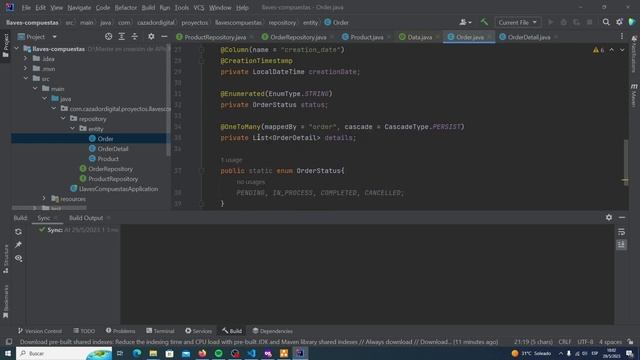Select LlavesCompuestasApplication in project tree
This screenshot has width=640, height=360.
pyautogui.click(x=118, y=189)
